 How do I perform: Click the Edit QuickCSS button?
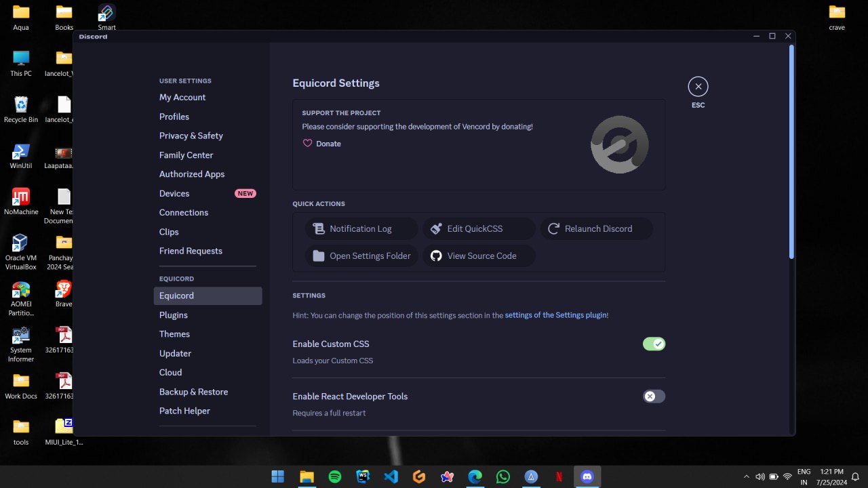click(479, 229)
